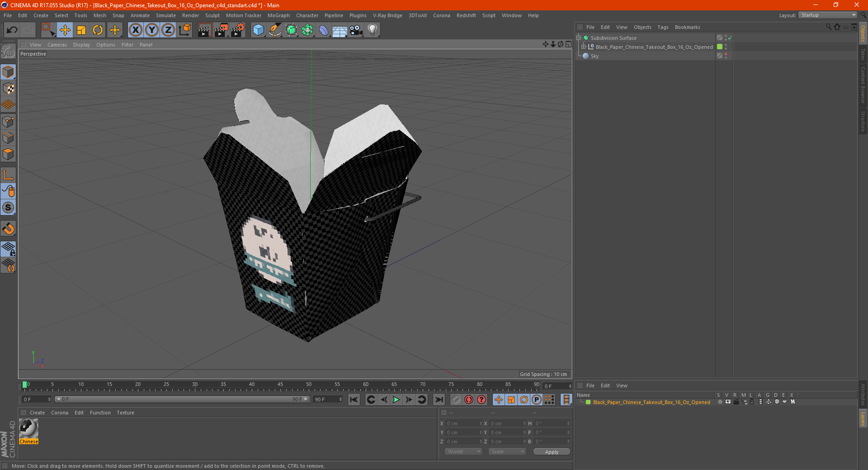Add a Camera object
The width and height of the screenshot is (868, 470).
tap(356, 30)
